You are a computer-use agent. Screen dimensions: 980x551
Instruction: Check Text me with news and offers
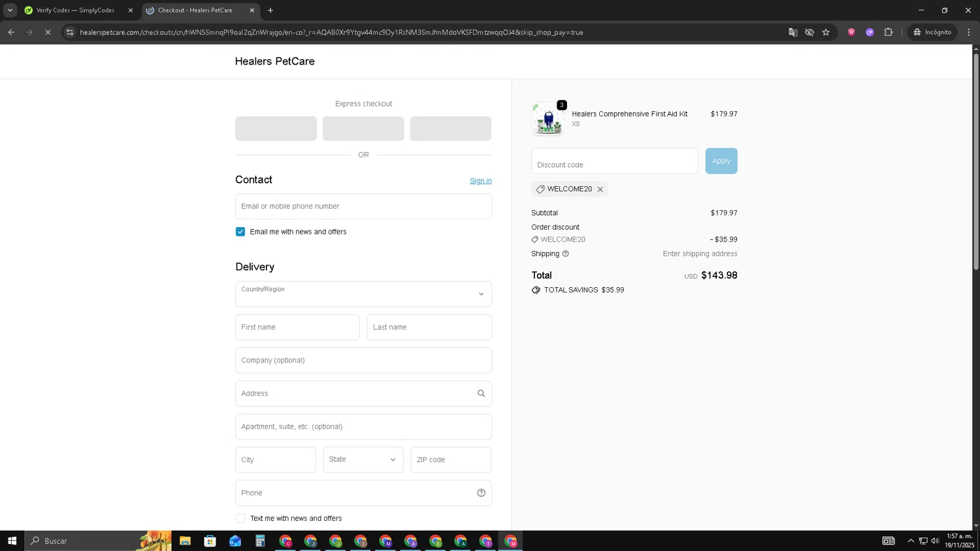coord(240,518)
